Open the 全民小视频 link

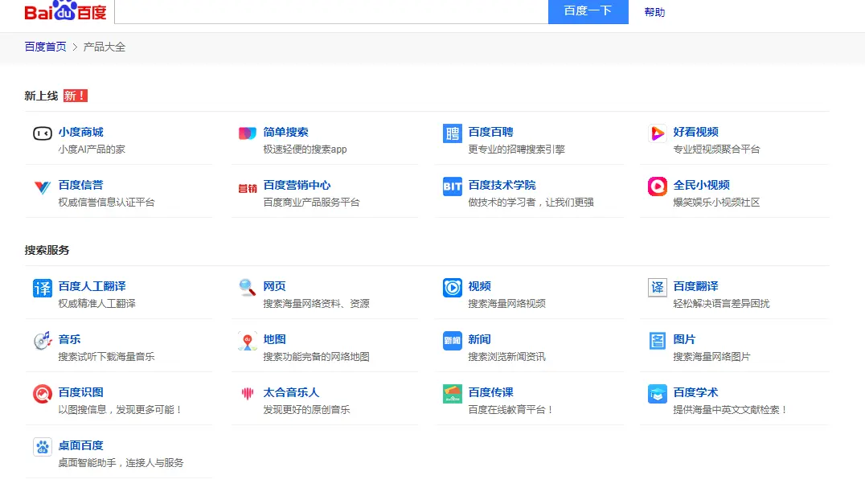click(x=701, y=185)
